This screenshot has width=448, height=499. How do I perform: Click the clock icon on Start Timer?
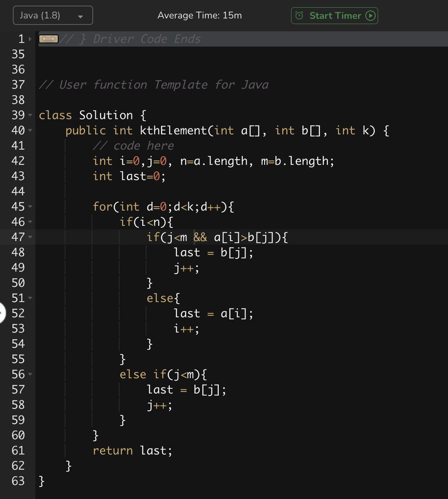click(299, 16)
